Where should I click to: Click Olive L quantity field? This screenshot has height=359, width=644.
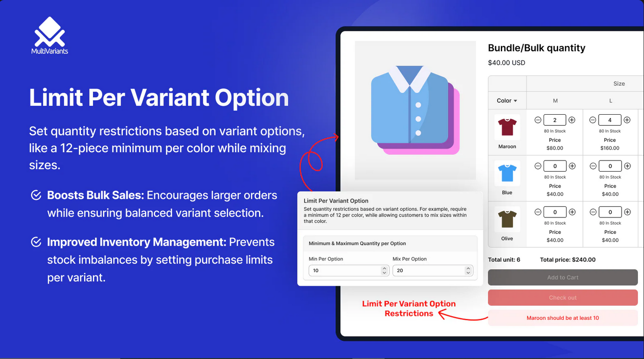point(610,212)
